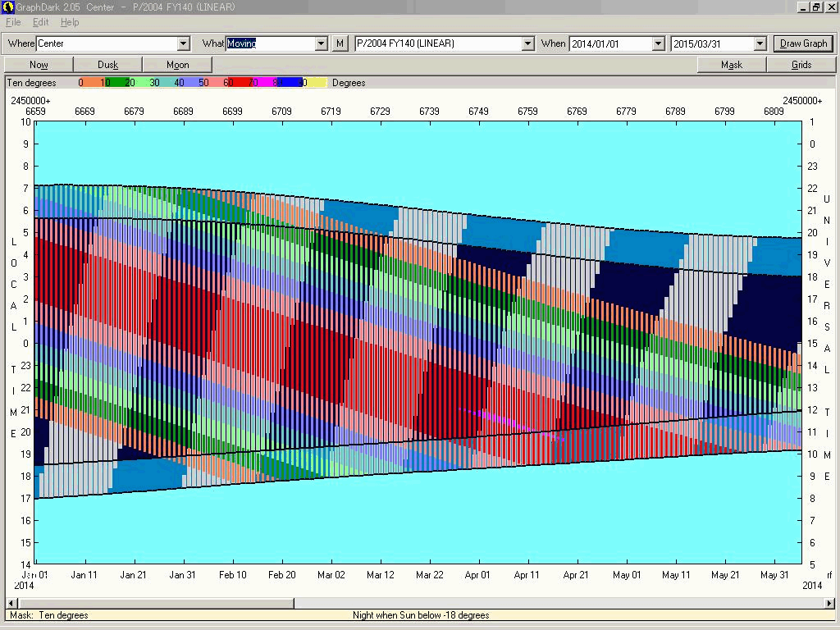Expand the P/2004 FY140 object dropdown arrow
The height and width of the screenshot is (630, 840).
527,43
